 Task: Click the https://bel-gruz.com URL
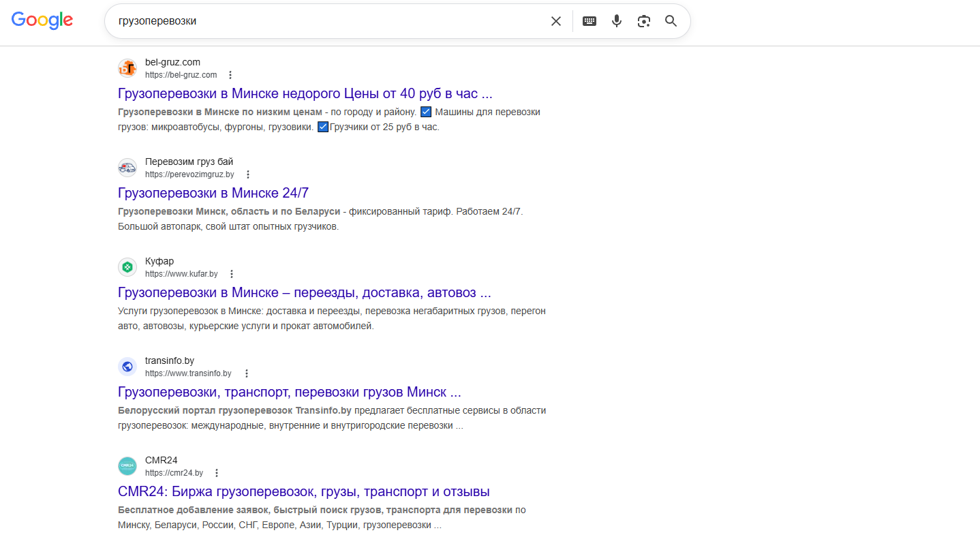(181, 75)
